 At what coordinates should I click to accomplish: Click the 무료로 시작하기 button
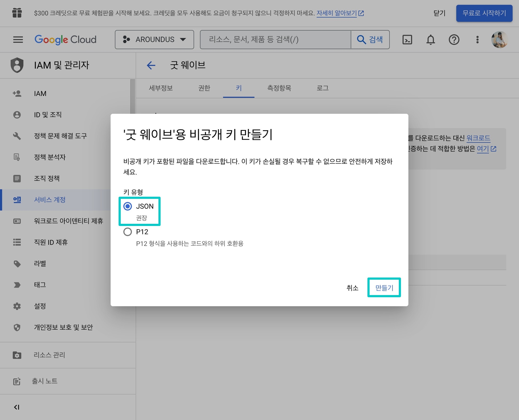point(484,13)
